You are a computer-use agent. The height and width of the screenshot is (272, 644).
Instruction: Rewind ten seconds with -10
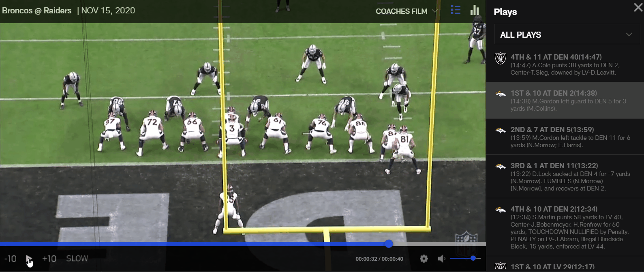pos(11,259)
